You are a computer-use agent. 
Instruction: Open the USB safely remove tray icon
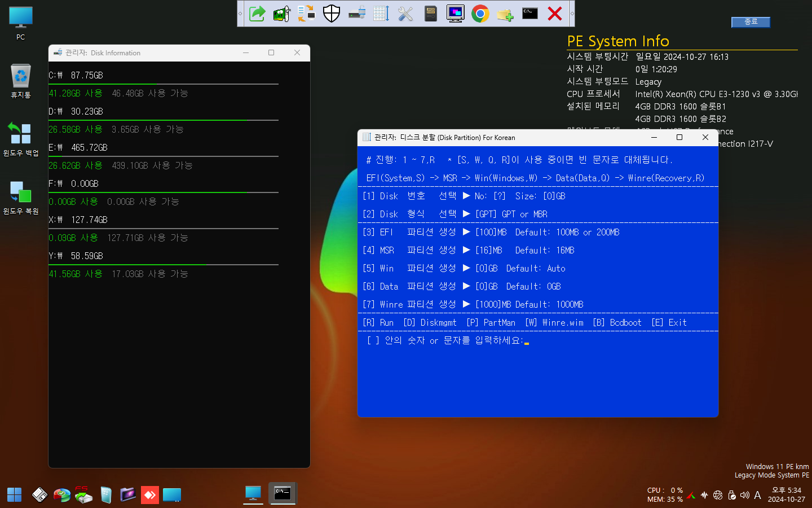[x=731, y=495]
